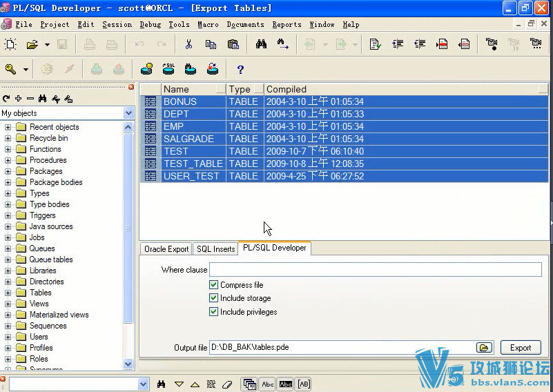
Task: Click the Uncomment selection icon
Action: (464, 44)
